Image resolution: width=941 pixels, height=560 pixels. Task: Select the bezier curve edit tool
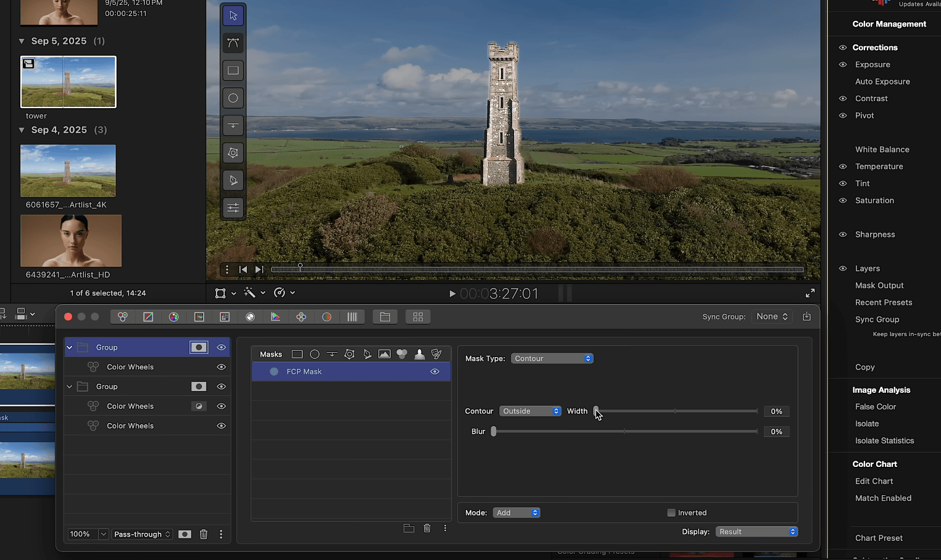(x=233, y=43)
